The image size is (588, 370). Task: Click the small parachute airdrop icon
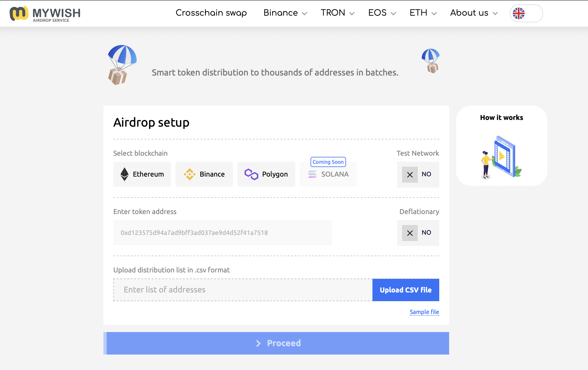click(x=431, y=61)
